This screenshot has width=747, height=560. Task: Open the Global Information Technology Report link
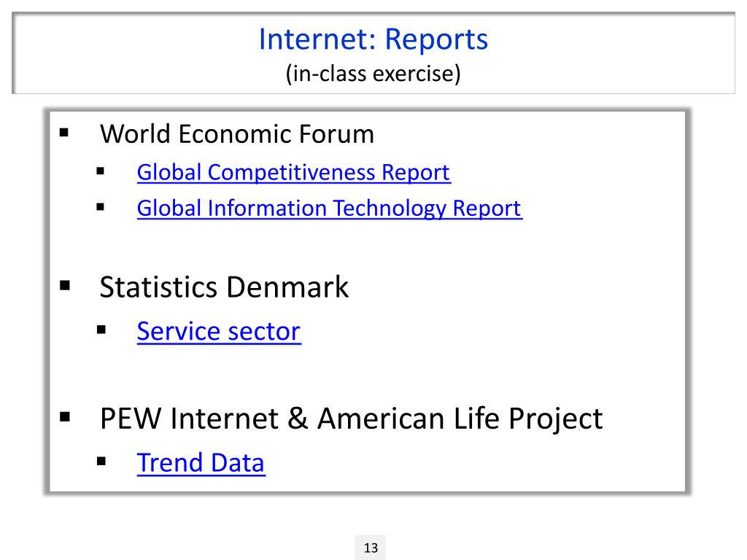click(x=329, y=209)
